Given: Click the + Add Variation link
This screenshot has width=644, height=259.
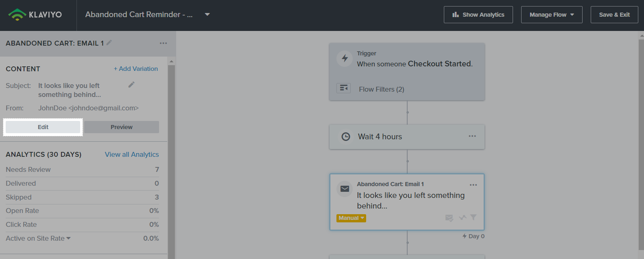Looking at the screenshot, I should pyautogui.click(x=136, y=69).
